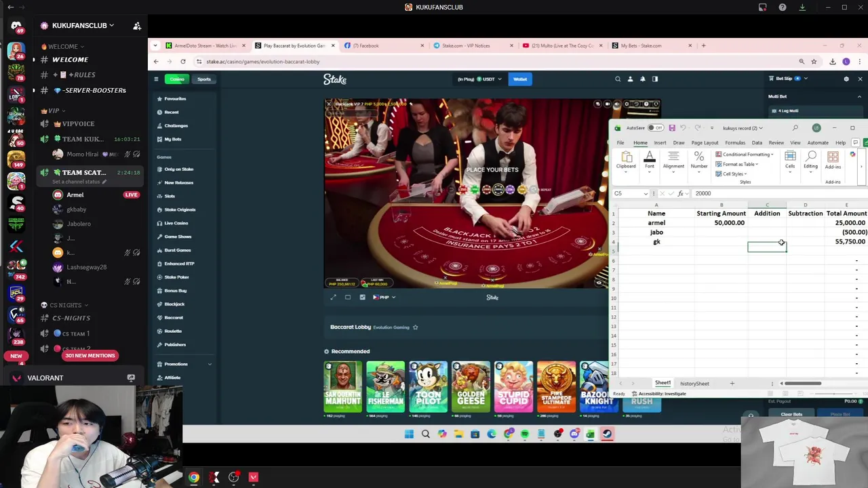Select Roulette in the Stake sidebar

[173, 331]
